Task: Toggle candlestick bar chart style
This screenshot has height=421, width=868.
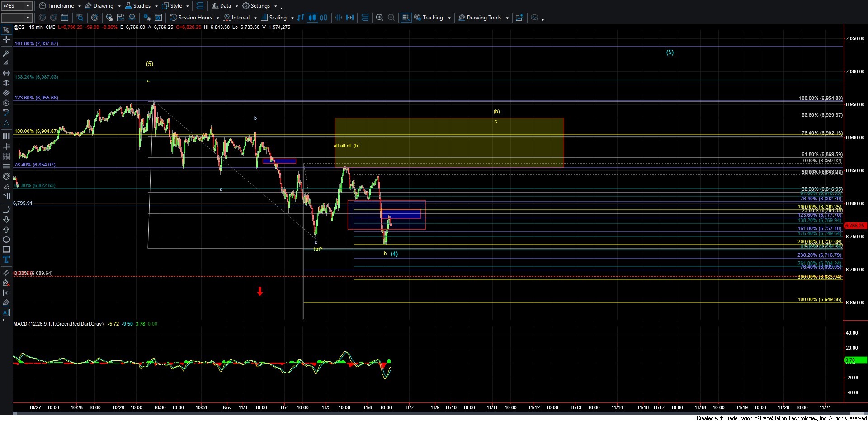Action: [x=312, y=18]
